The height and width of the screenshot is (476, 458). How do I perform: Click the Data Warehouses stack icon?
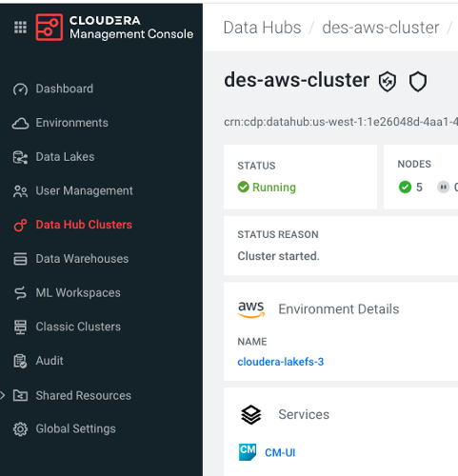click(x=20, y=259)
